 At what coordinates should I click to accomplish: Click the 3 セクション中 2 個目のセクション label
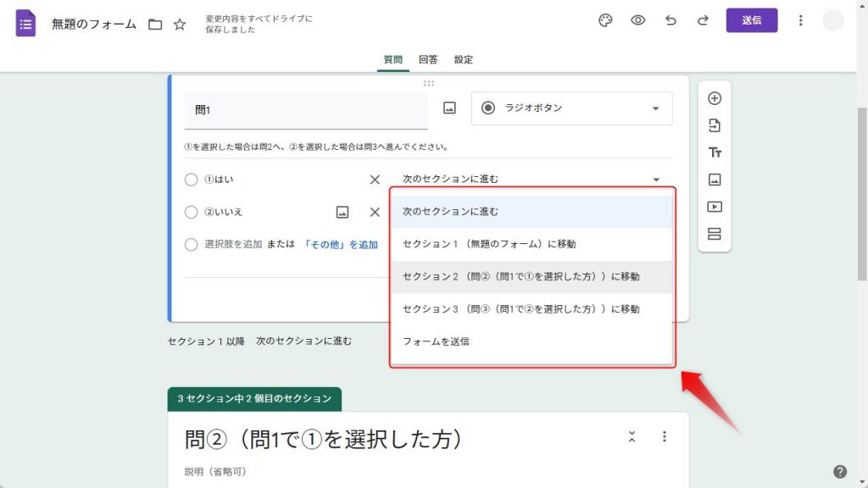point(254,399)
